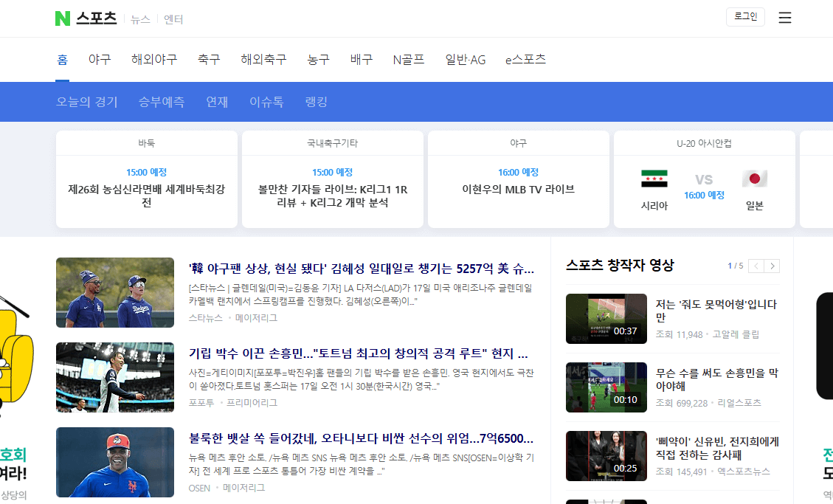Click the 스포츠 title link
Image resolution: width=833 pixels, height=504 pixels.
point(96,18)
